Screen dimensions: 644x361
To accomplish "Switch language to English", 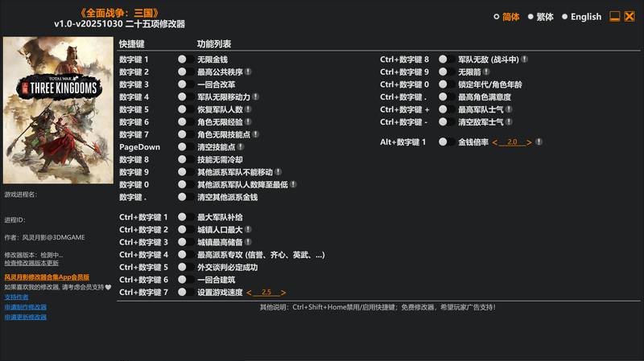I will point(565,17).
